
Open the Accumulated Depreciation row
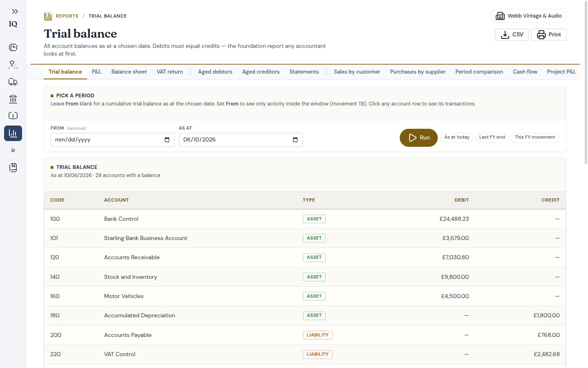(305, 316)
